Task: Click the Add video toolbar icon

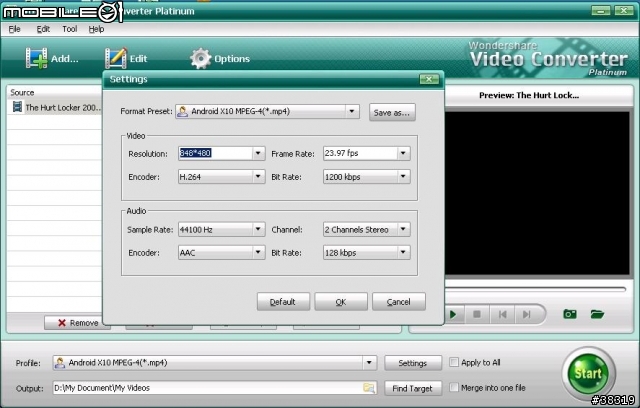Action: (x=37, y=58)
